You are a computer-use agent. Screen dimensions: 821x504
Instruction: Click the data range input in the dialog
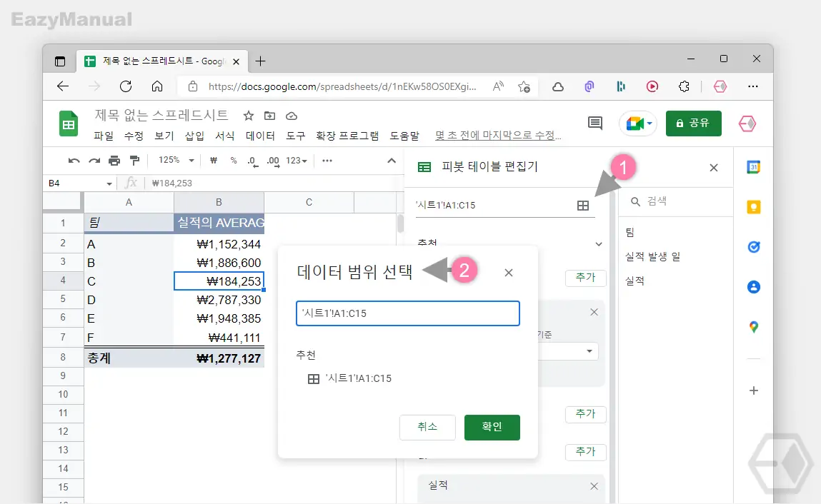(408, 313)
